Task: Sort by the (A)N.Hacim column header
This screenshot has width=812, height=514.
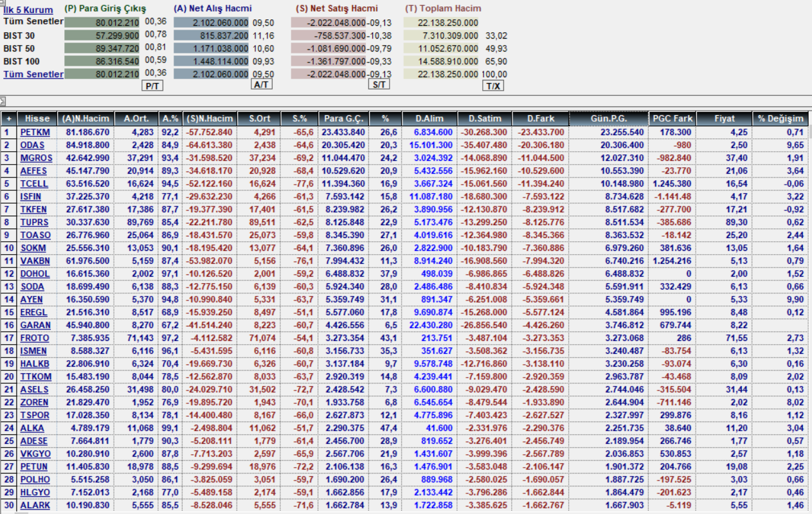Action: [86, 119]
